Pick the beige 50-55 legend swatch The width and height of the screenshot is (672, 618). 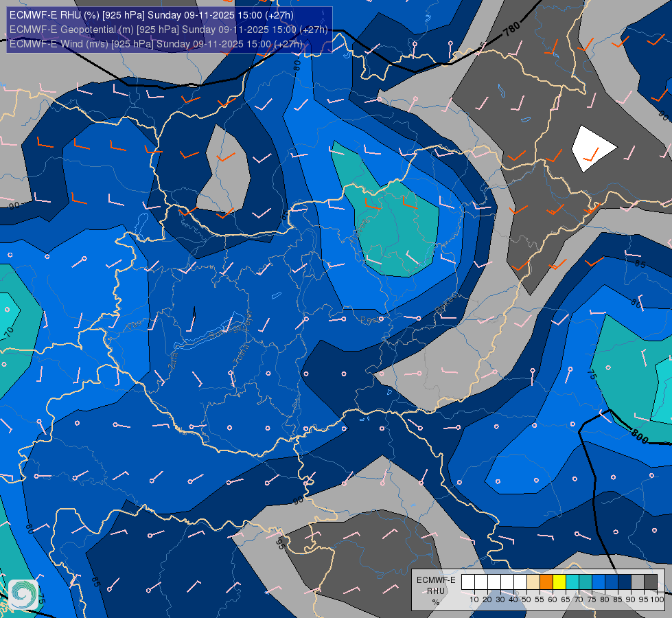point(533,582)
